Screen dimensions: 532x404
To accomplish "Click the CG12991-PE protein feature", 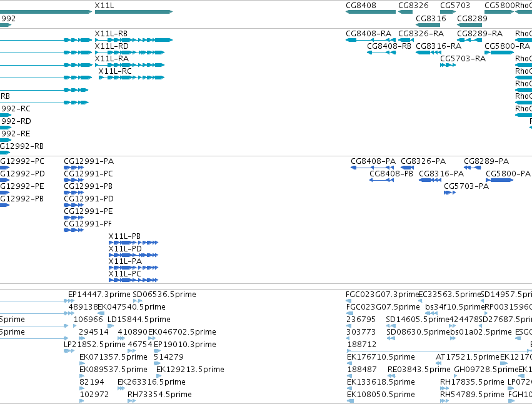I will 74,218.
